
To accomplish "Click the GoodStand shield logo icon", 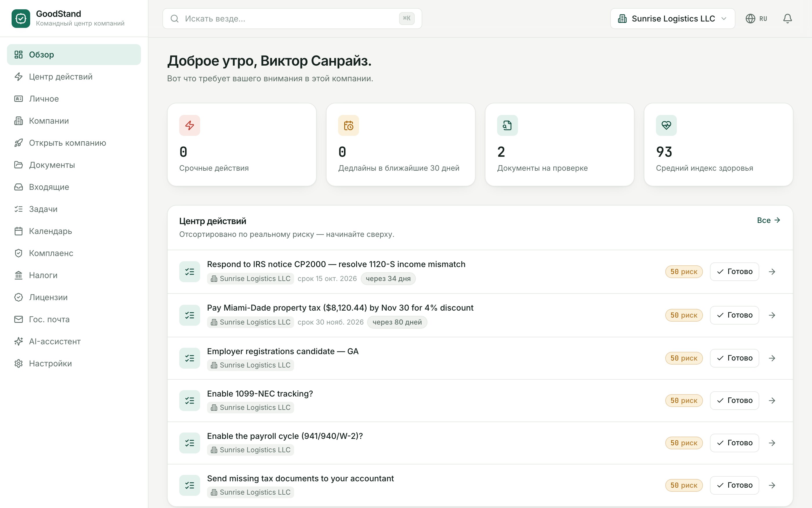I will 21,19.
